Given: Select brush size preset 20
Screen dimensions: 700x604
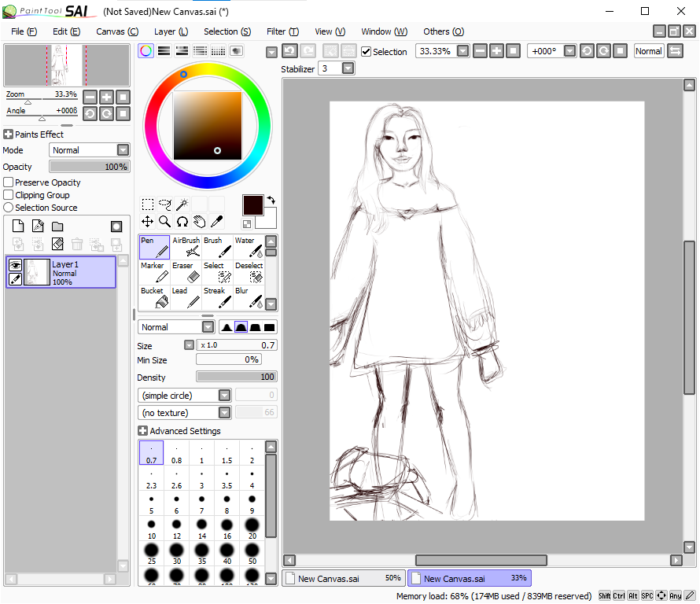Looking at the screenshot, I should click(252, 528).
